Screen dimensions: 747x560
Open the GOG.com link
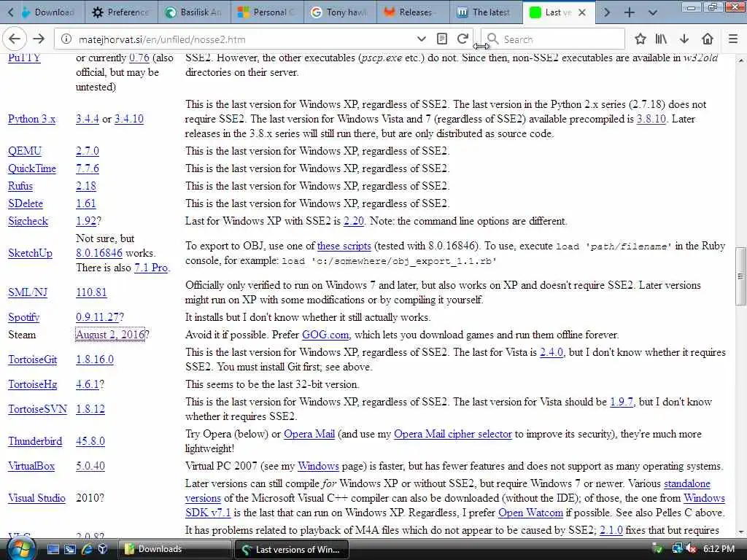click(325, 335)
